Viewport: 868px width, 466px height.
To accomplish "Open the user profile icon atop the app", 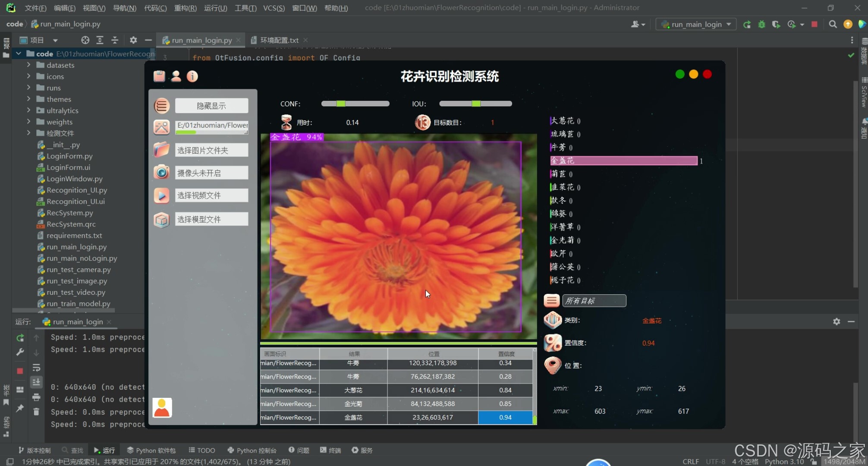I will (176, 76).
